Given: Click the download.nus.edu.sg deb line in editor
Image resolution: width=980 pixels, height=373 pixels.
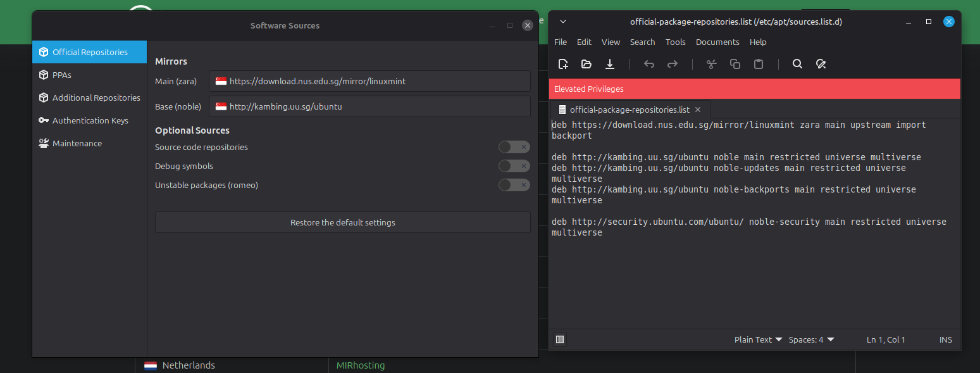Looking at the screenshot, I should [x=738, y=130].
